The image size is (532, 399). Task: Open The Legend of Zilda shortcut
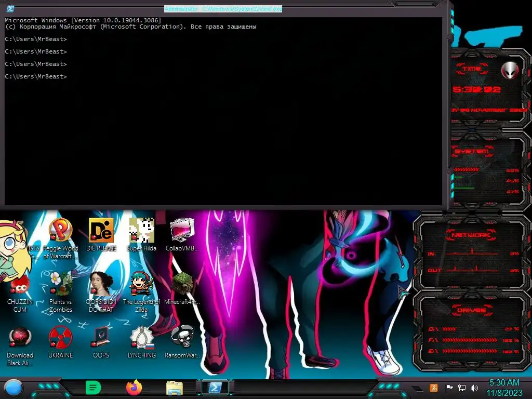pos(141,292)
